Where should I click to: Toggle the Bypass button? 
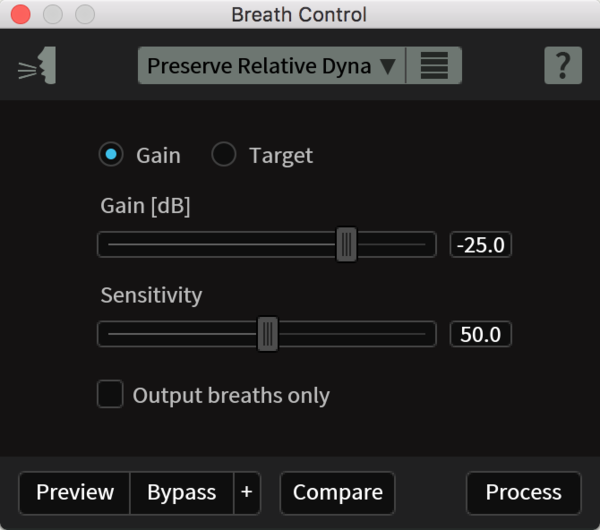[x=181, y=492]
